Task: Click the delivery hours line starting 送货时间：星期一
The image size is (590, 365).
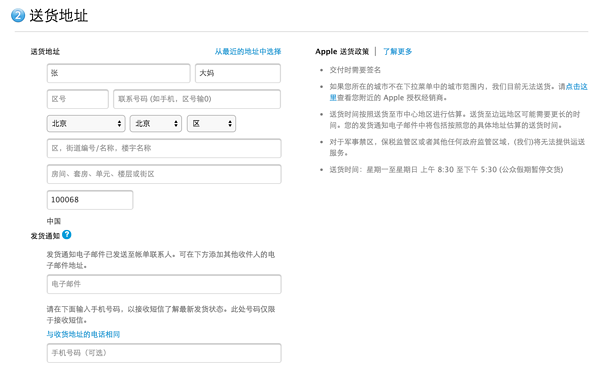Action: [446, 170]
